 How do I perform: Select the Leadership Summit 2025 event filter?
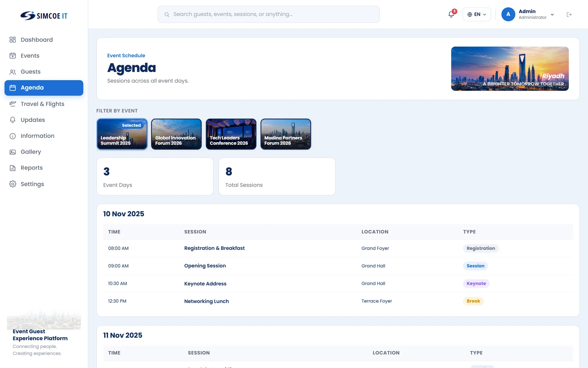pos(122,134)
